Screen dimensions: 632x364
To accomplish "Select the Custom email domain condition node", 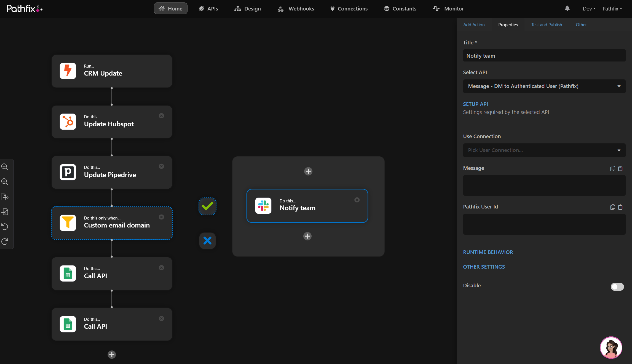I will [112, 223].
